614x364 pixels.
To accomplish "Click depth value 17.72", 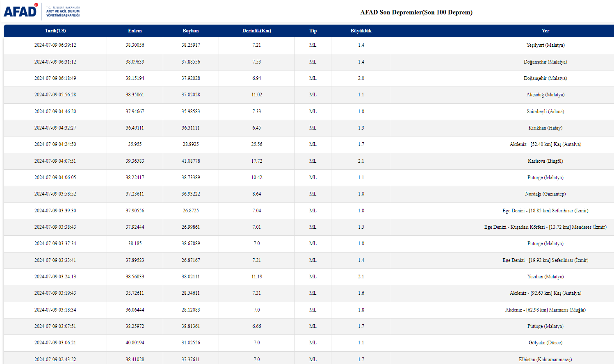I will [257, 161].
